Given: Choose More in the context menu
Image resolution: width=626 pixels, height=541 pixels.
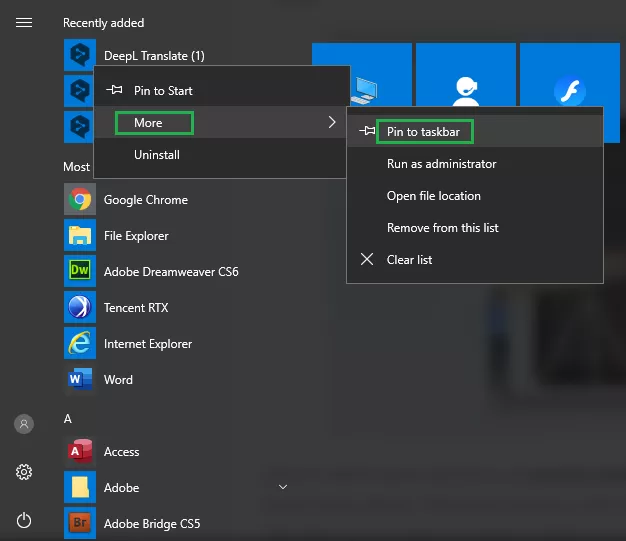Looking at the screenshot, I should point(222,122).
